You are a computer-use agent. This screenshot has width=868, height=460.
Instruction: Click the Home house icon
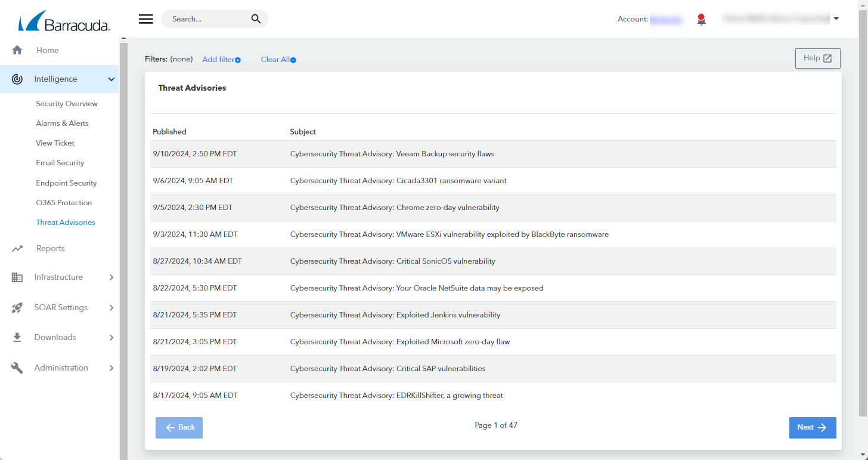[17, 50]
